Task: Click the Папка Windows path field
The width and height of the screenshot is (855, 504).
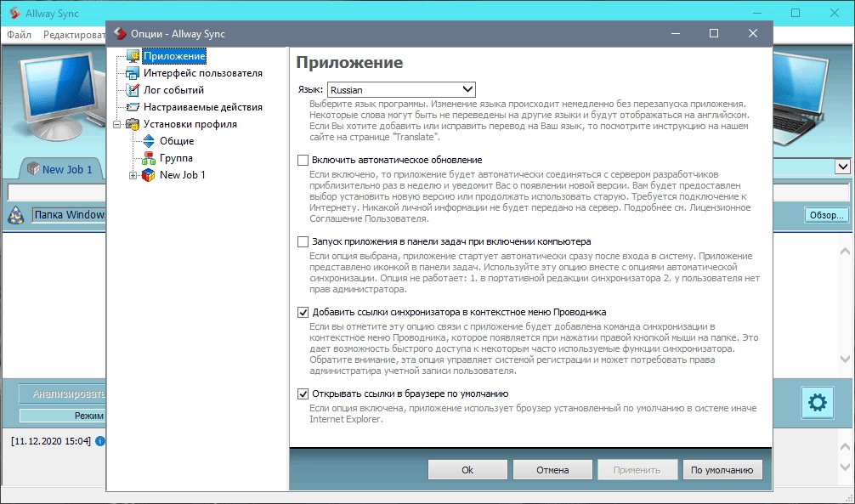Action: coord(69,215)
